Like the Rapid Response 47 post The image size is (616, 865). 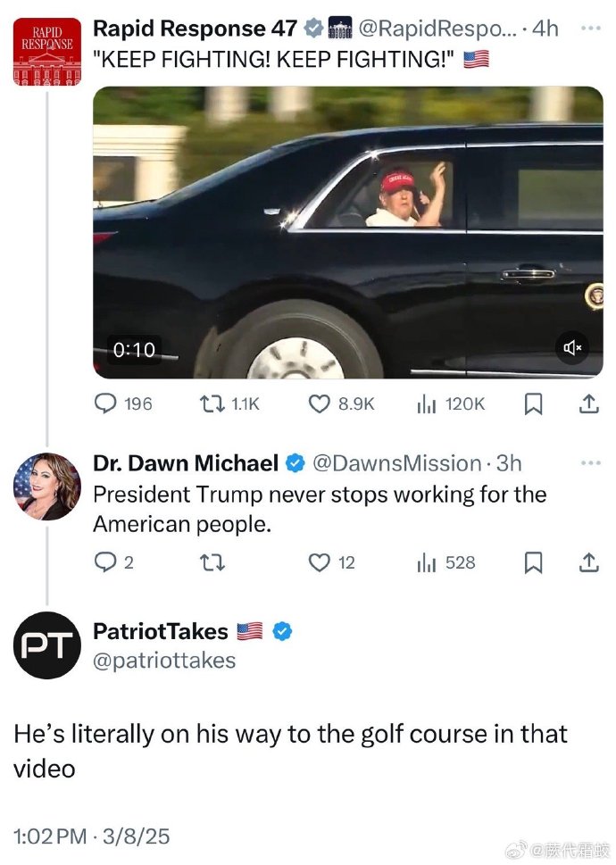[x=341, y=403]
